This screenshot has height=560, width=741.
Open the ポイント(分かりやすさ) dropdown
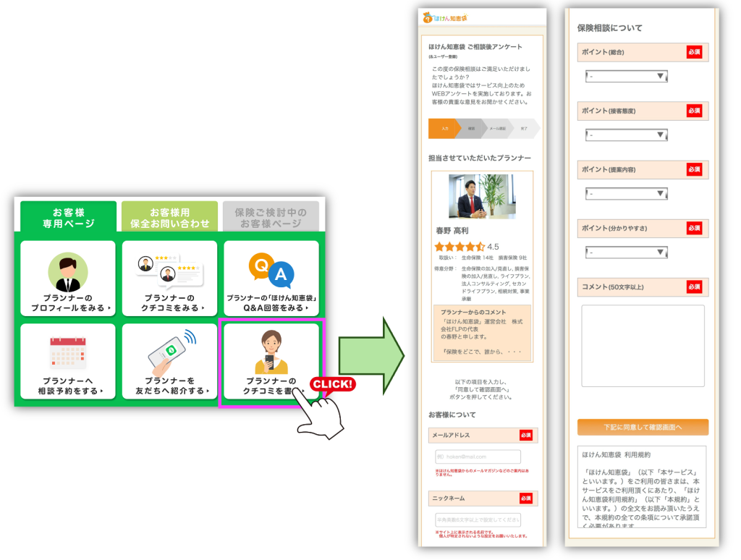point(626,253)
